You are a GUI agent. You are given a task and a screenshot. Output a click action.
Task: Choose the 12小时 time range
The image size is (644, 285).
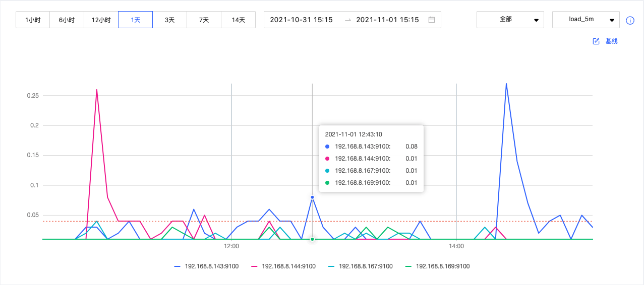(101, 20)
